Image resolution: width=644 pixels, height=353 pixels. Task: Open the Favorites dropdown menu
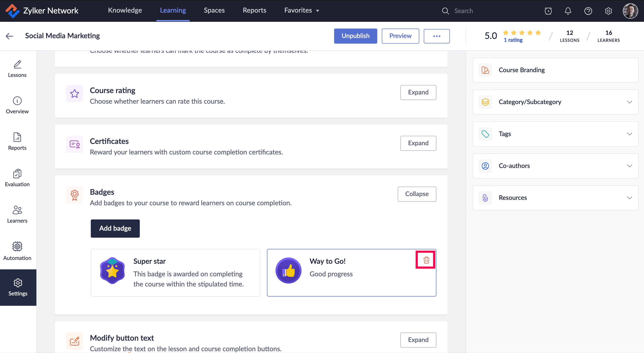pos(302,10)
